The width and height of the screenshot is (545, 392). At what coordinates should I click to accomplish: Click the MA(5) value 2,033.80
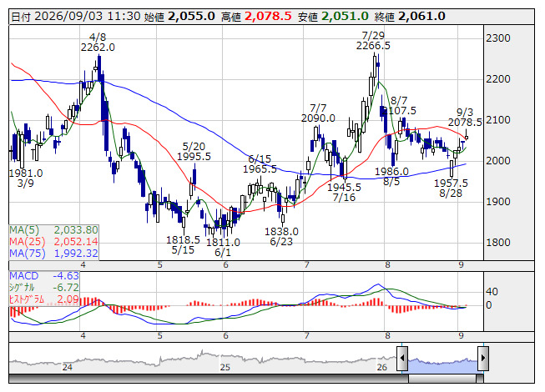[76, 230]
